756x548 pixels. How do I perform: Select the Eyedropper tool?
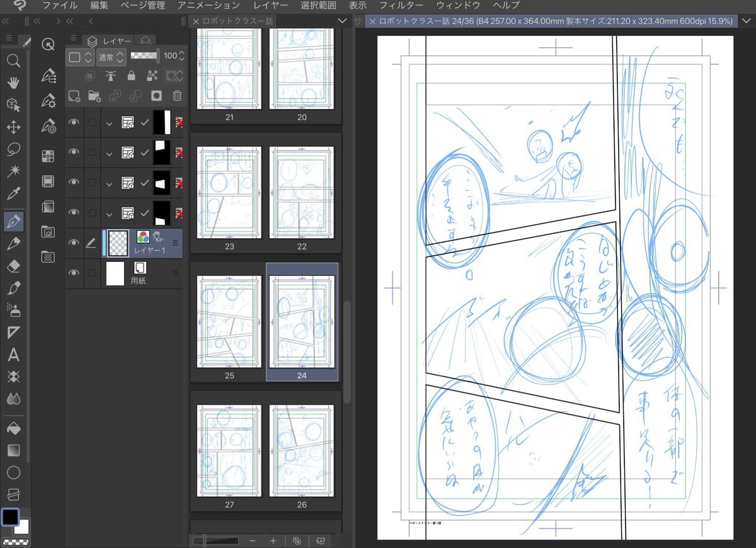13,193
